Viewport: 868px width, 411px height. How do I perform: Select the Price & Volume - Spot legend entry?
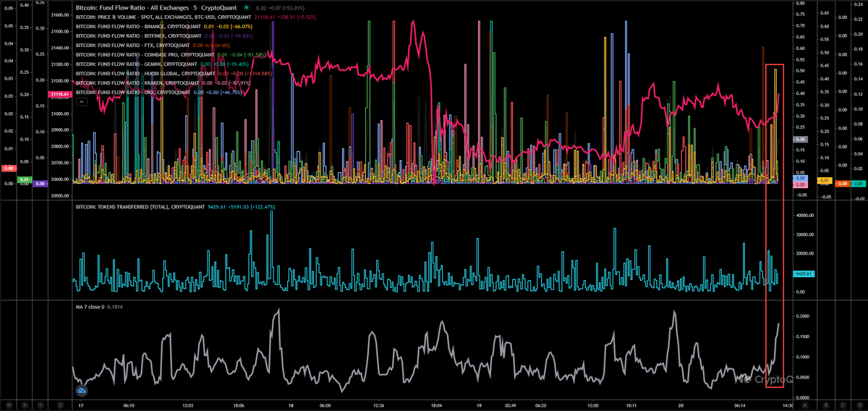(165, 17)
